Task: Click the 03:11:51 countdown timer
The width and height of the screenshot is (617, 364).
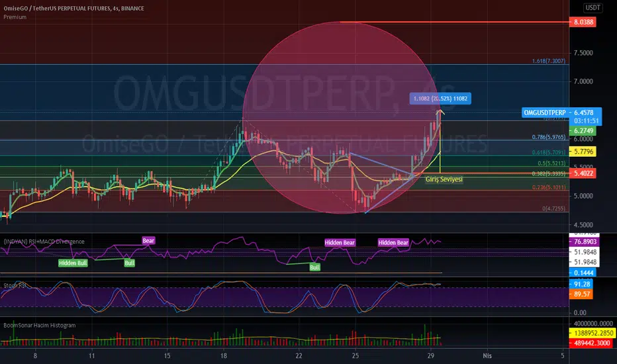Action: pos(586,121)
